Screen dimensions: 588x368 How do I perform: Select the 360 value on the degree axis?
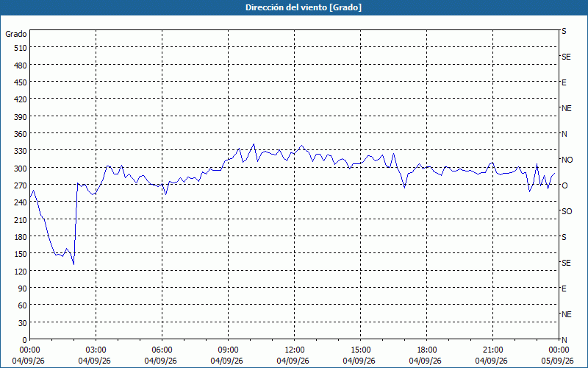coord(21,134)
